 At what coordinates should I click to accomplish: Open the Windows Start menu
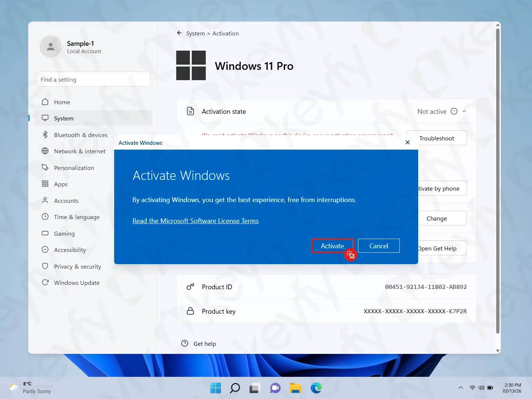coord(215,388)
